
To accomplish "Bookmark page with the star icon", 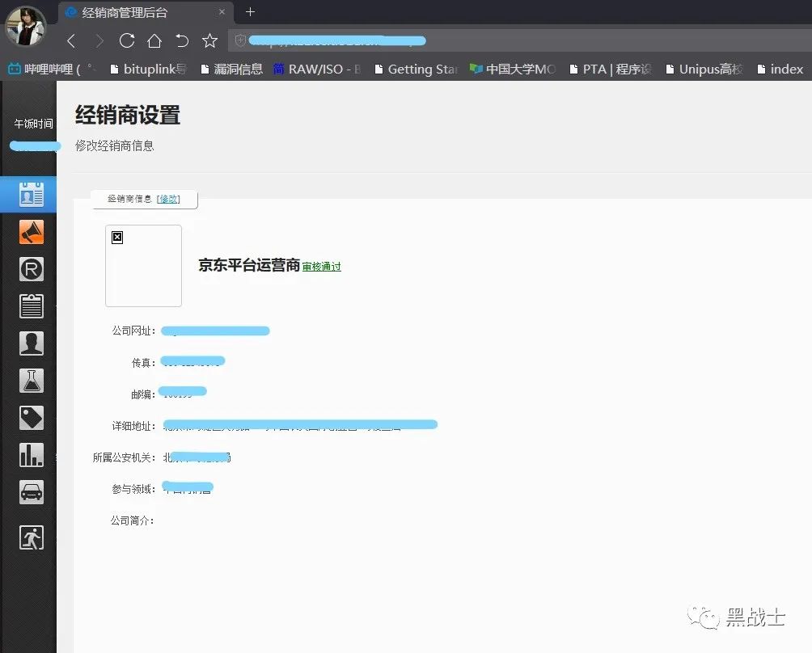I will pos(209,40).
